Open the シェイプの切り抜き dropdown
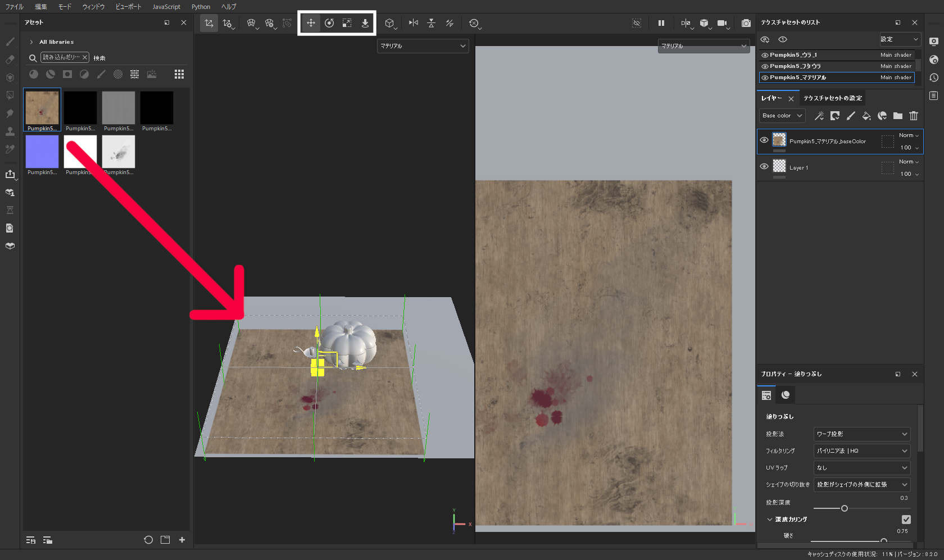Viewport: 944px width, 560px height. [862, 485]
